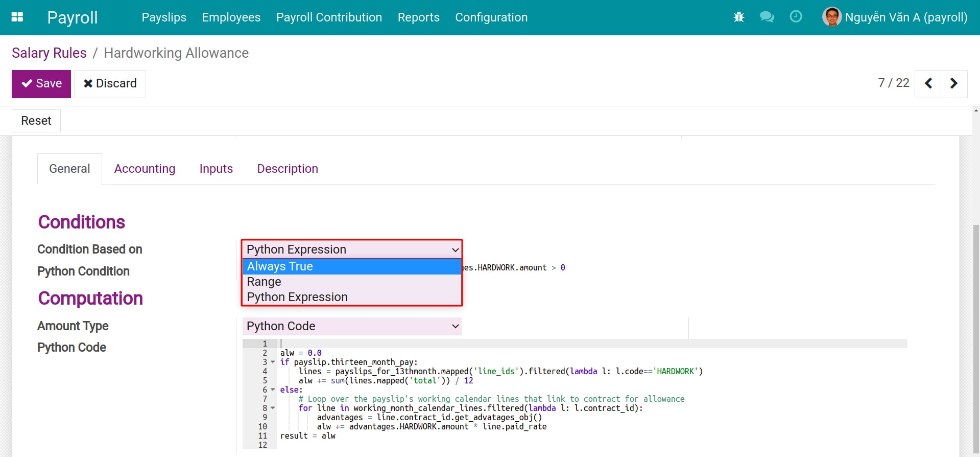Click the user avatar picture
This screenshot has height=457, width=980.
[x=831, y=17]
